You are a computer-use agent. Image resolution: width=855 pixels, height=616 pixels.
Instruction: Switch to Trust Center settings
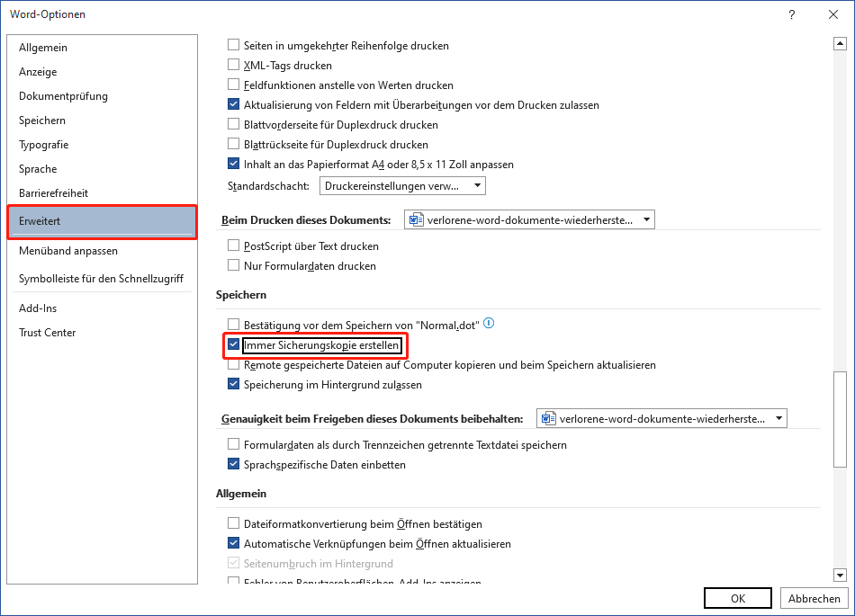[x=47, y=332]
